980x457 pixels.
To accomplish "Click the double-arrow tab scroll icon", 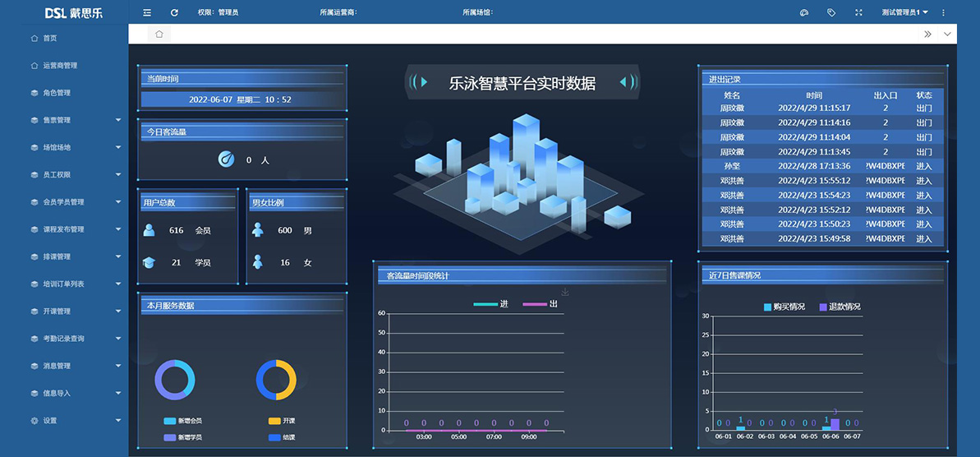I will pos(927,34).
